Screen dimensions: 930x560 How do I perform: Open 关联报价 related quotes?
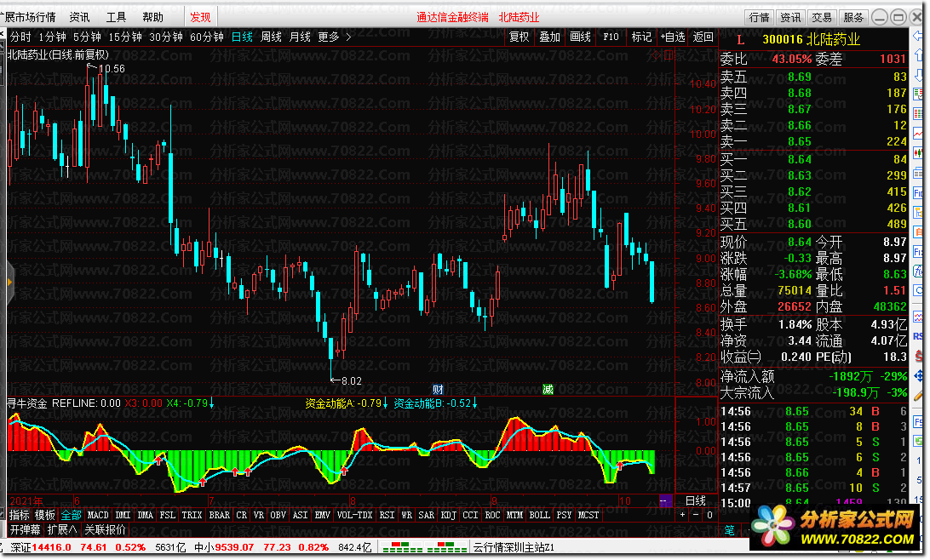[x=105, y=529]
